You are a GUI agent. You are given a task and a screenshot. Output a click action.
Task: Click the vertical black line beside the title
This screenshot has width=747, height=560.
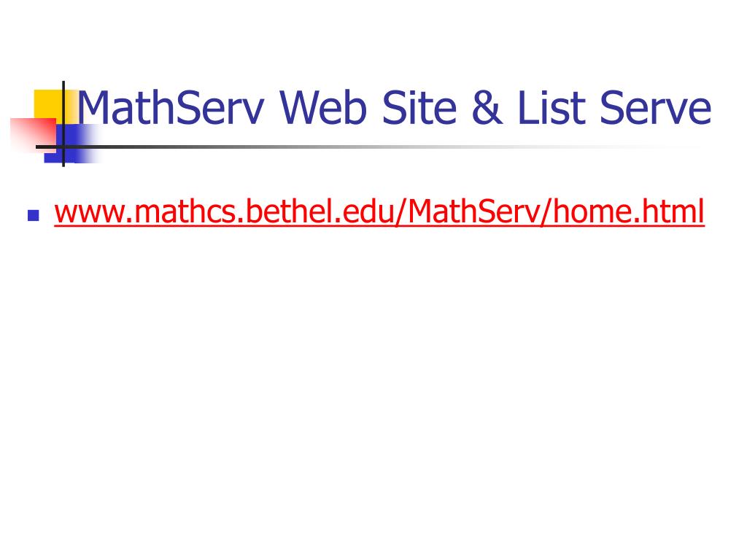pos(63,124)
